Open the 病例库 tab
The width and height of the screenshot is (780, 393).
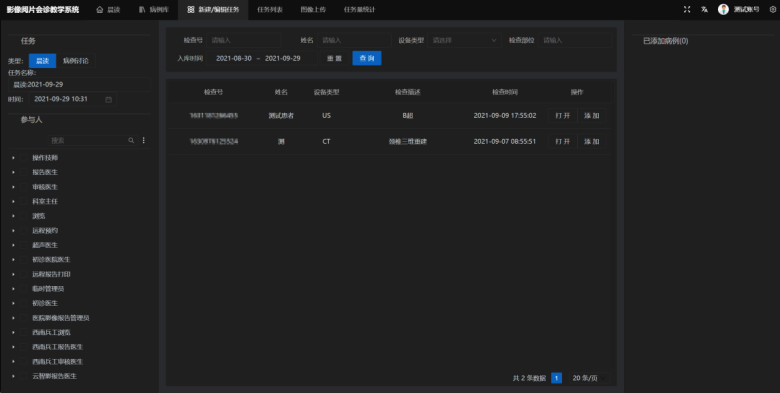tap(154, 9)
